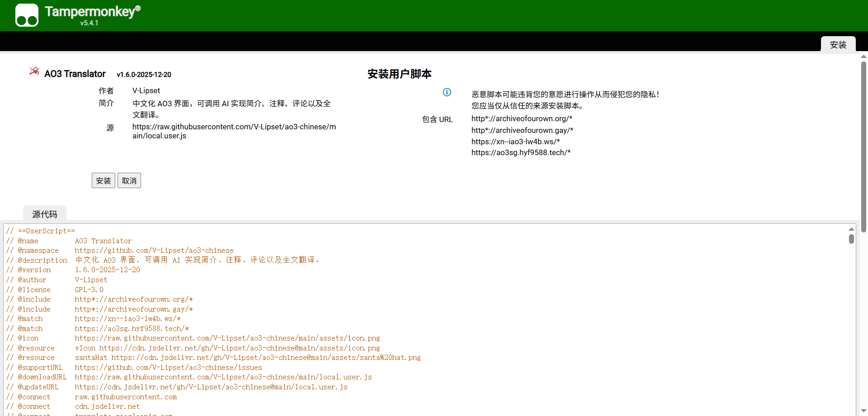Click the code panel scrollbar thumb
Screen dimensions: 868x416
point(851,239)
